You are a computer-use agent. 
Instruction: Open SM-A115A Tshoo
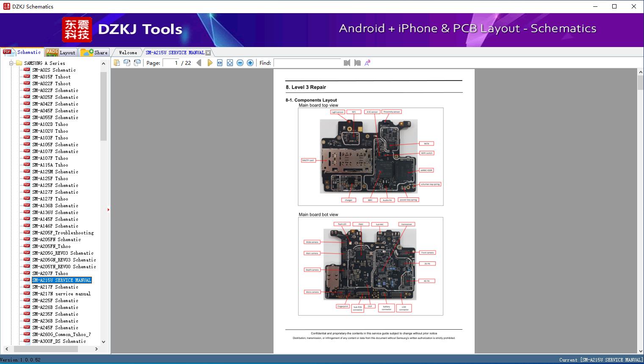(50, 165)
